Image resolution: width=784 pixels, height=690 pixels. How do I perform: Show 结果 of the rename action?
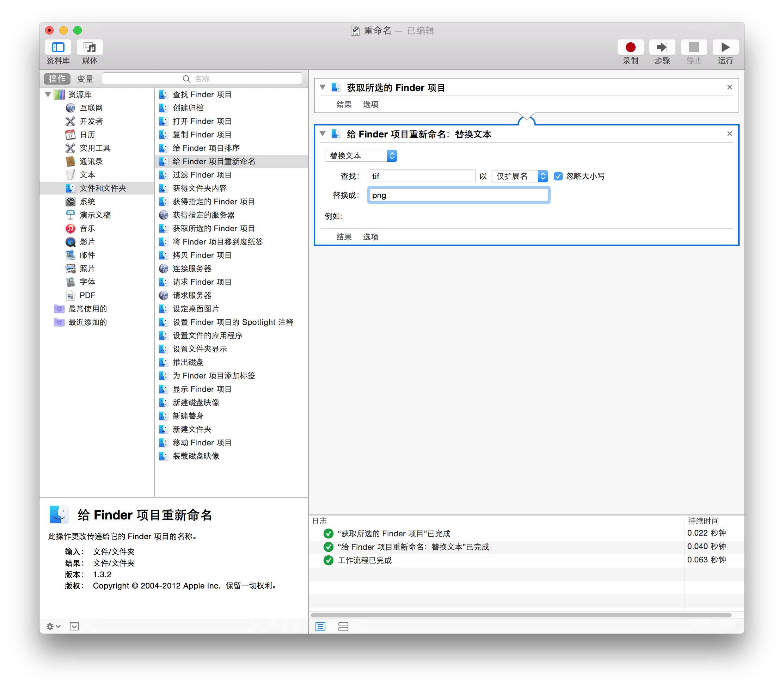(x=344, y=237)
